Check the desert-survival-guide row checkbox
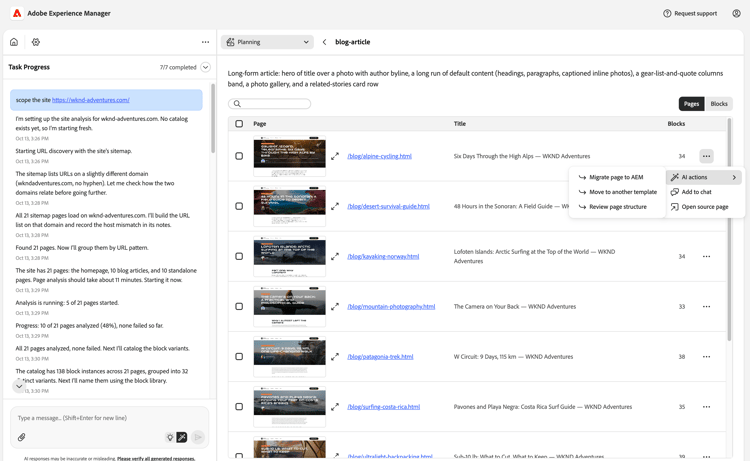Viewport: 750px width, 461px height. [x=239, y=206]
